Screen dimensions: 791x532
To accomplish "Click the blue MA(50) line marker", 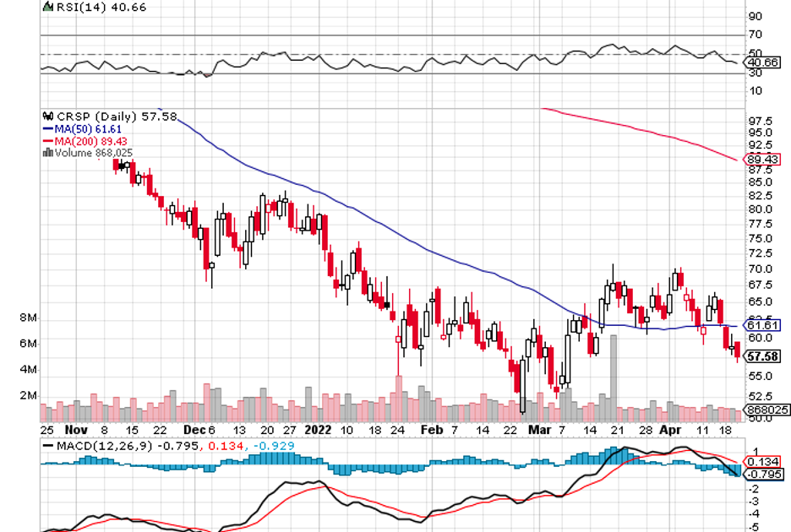I will (x=46, y=128).
